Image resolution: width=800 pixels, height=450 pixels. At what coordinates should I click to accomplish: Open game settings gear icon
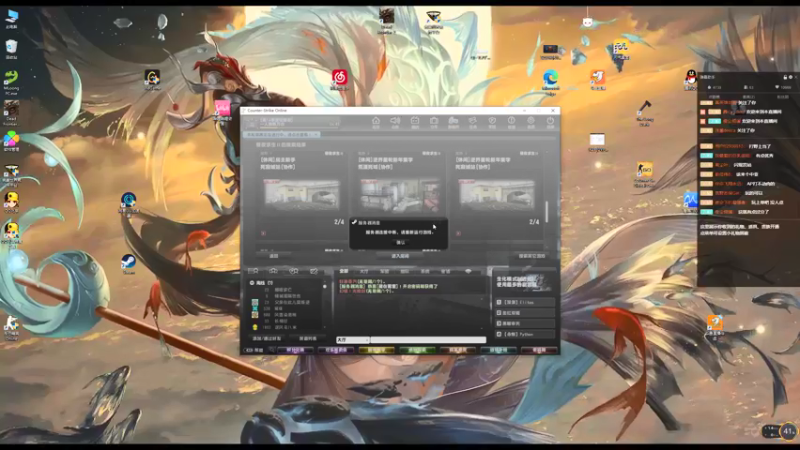coord(531,121)
